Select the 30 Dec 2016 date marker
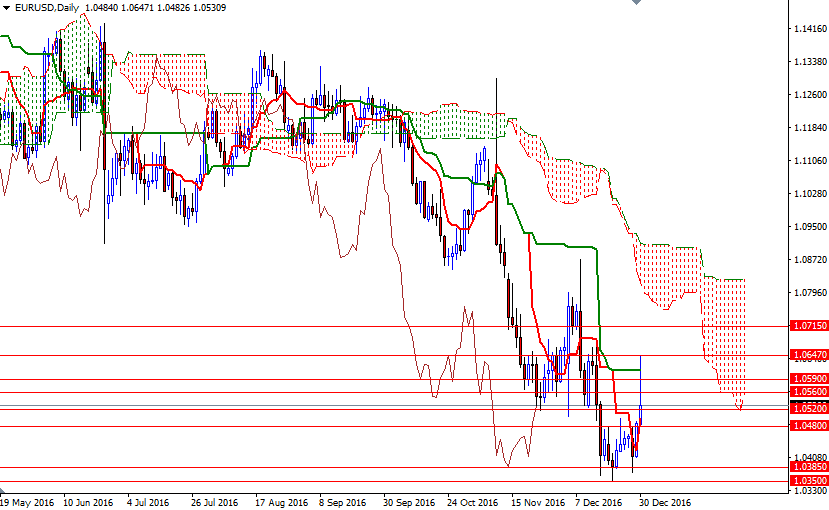829x510 pixels. tap(665, 502)
